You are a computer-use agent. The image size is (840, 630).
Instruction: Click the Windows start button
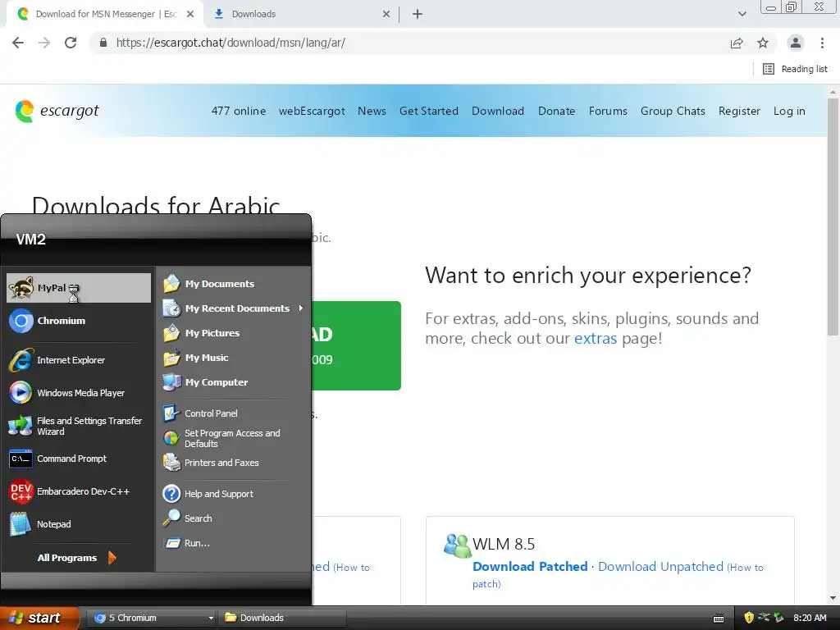click(39, 618)
